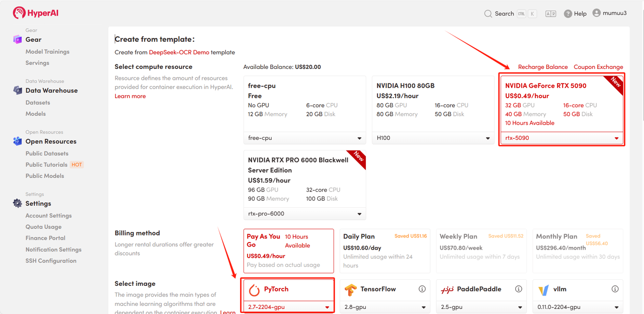Click the Coupon Exchange link

(598, 67)
